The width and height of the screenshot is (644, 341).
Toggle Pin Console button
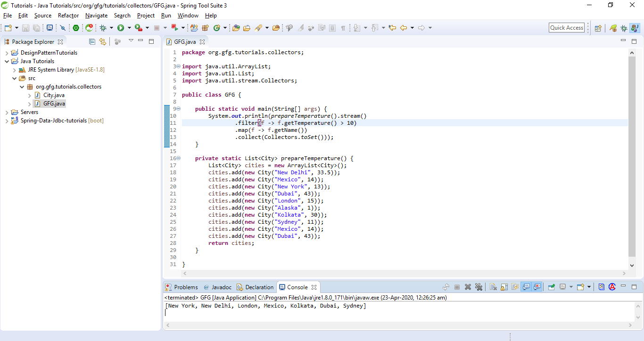551,287
